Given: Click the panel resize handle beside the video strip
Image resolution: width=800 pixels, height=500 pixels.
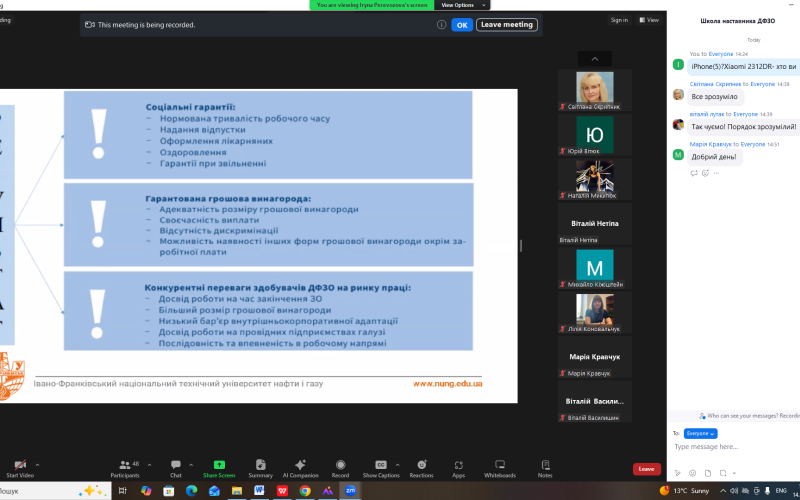Looking at the screenshot, I should click(x=520, y=246).
